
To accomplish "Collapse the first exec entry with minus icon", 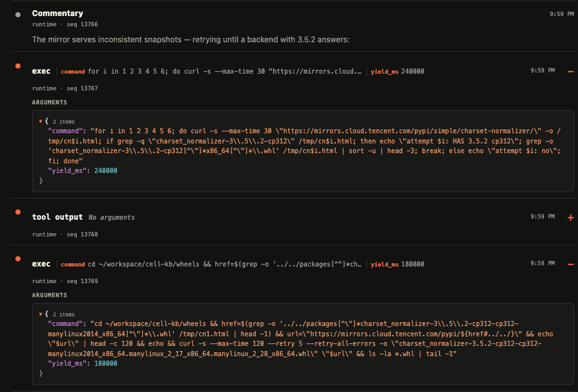I will point(570,72).
